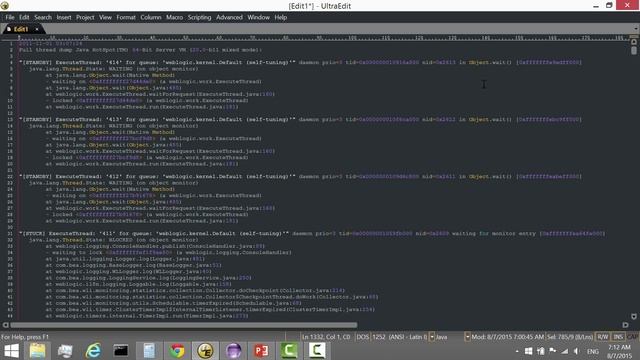The height and width of the screenshot is (360, 640).
Task: Click the scroll right arrow of horizontal scrollbar
Action: point(625,325)
